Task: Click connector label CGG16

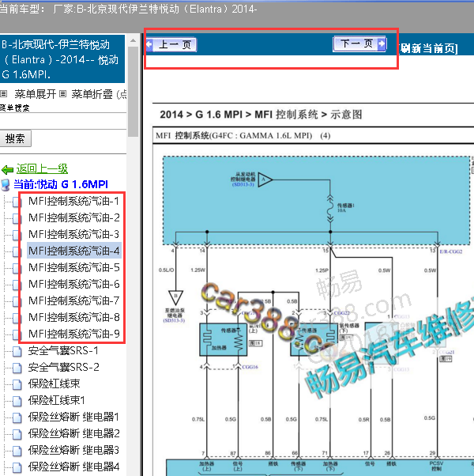Action: [250, 367]
